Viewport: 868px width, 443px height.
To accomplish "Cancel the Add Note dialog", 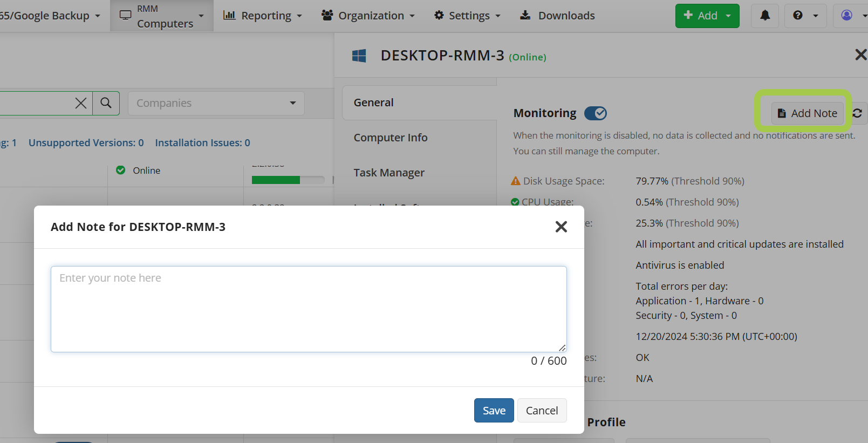I will 542,411.
